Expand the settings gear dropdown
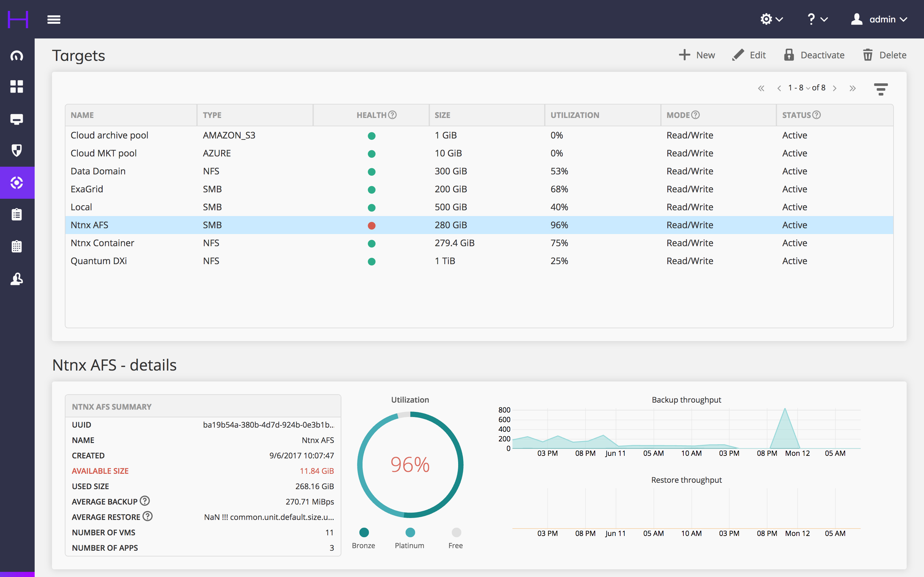The image size is (924, 577). [x=771, y=20]
